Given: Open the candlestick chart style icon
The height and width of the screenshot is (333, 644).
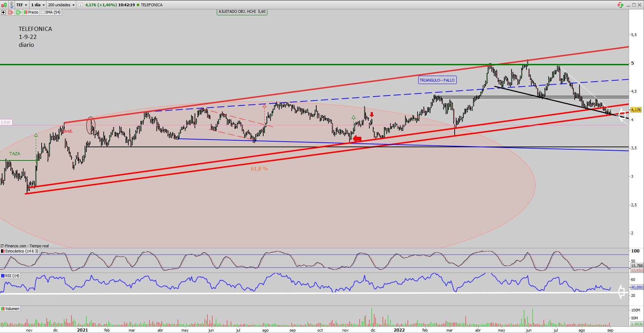Looking at the screenshot, I should pos(4,5).
